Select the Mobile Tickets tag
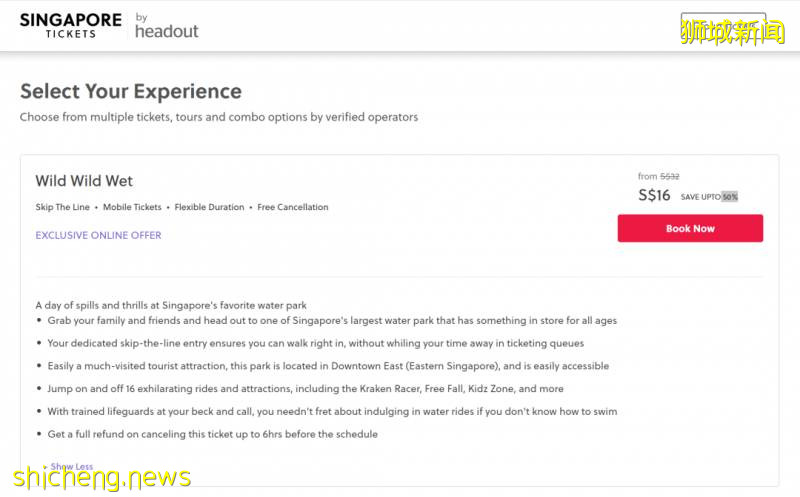Viewport: 800px width, 497px height. [x=132, y=207]
